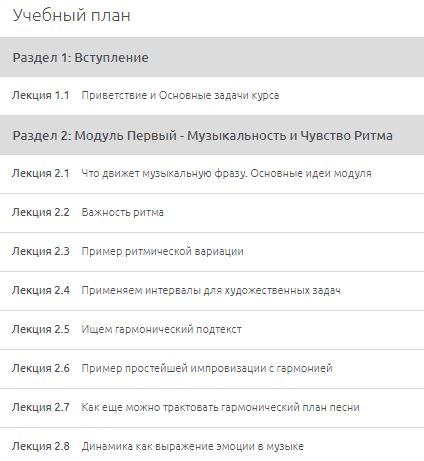
Task: Collapse section header Раздел 1: Вступление
Action: tap(212, 57)
